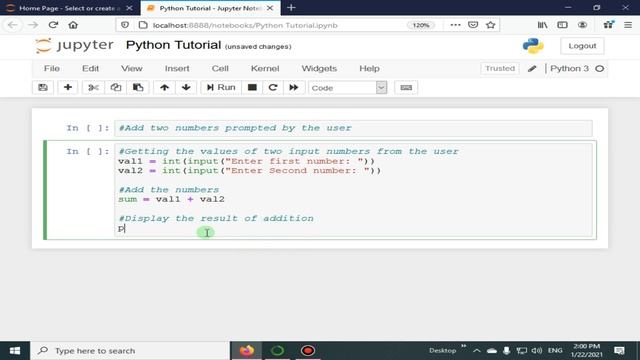The width and height of the screenshot is (640, 360).
Task: Click the Trusted notebook indicator
Action: click(500, 69)
